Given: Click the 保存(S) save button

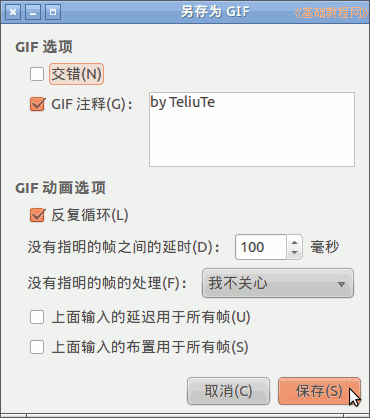Looking at the screenshot, I should [319, 391].
